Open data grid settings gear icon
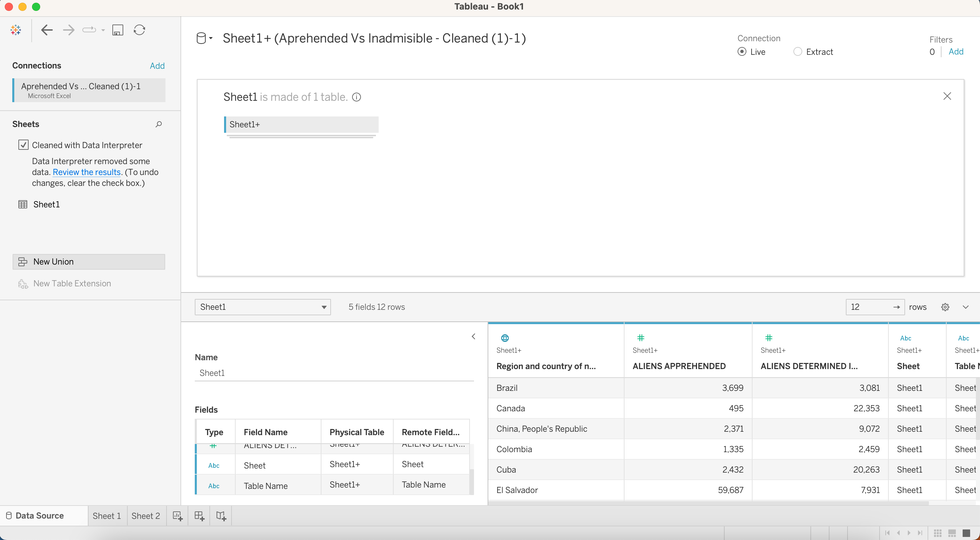 945,307
